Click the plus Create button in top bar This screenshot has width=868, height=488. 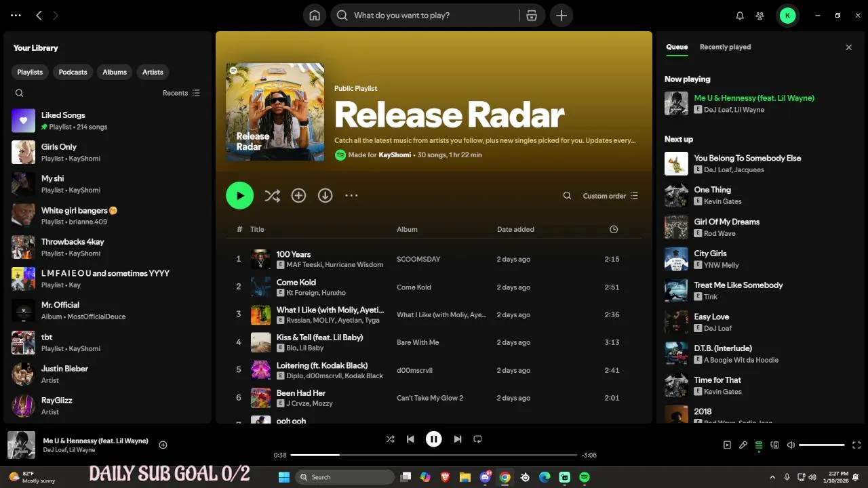(561, 15)
